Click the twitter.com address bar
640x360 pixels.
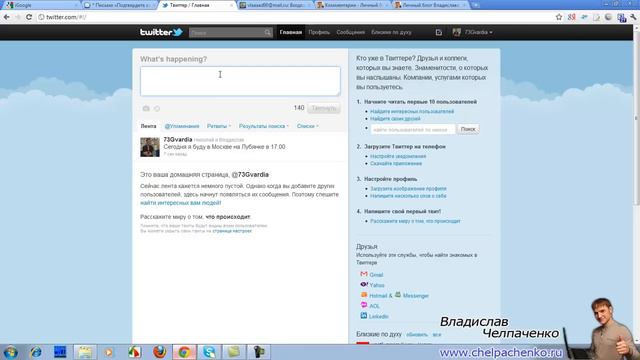coord(294,17)
